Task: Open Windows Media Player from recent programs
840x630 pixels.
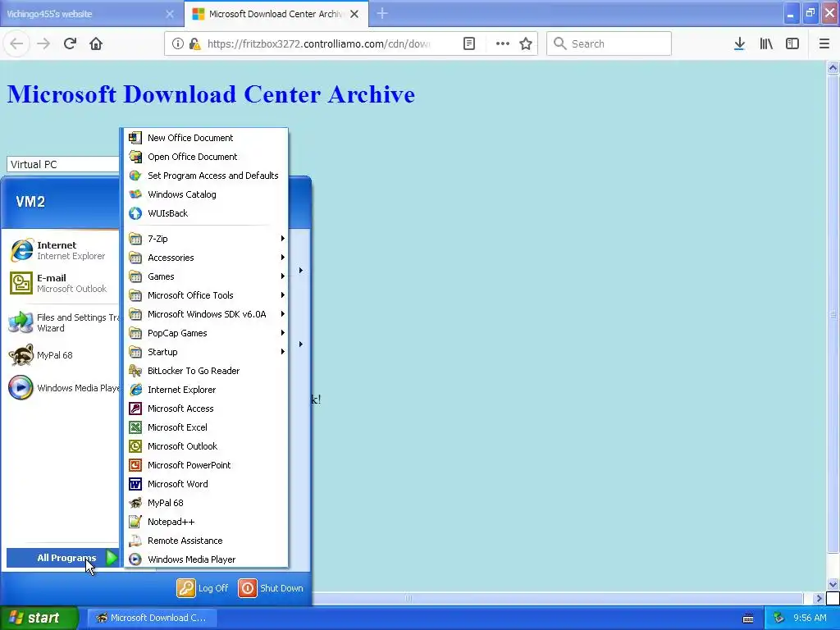Action: 62,388
